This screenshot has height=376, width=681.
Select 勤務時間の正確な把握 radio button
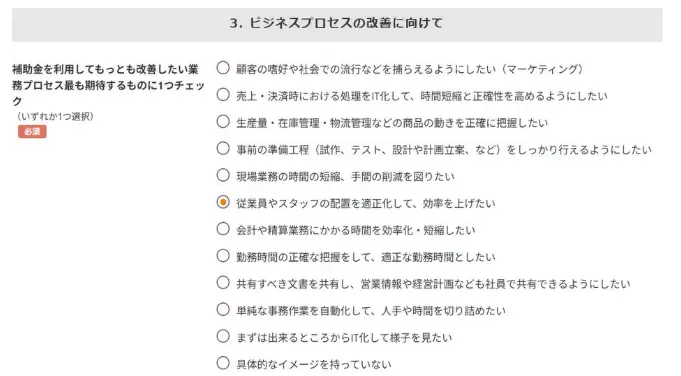[223, 256]
